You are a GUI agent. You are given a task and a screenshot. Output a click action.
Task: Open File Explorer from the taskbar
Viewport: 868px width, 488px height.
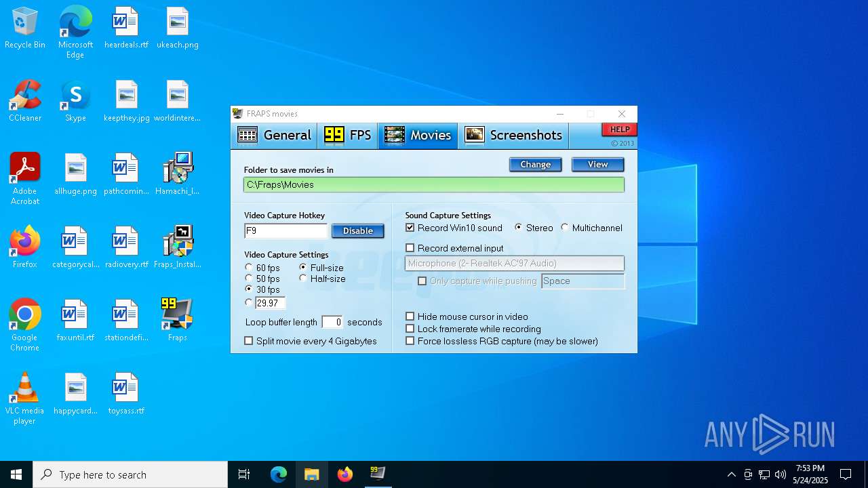(x=312, y=474)
